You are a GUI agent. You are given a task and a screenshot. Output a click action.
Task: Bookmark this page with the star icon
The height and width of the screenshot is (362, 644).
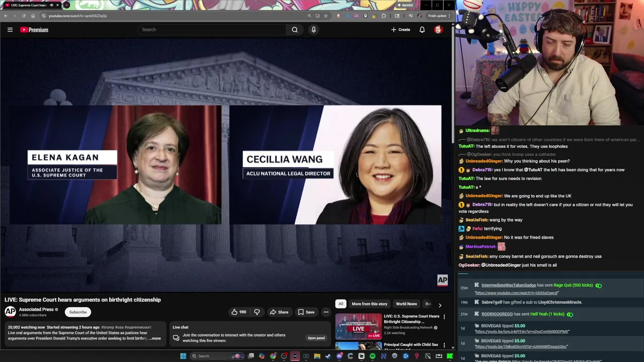(326, 16)
